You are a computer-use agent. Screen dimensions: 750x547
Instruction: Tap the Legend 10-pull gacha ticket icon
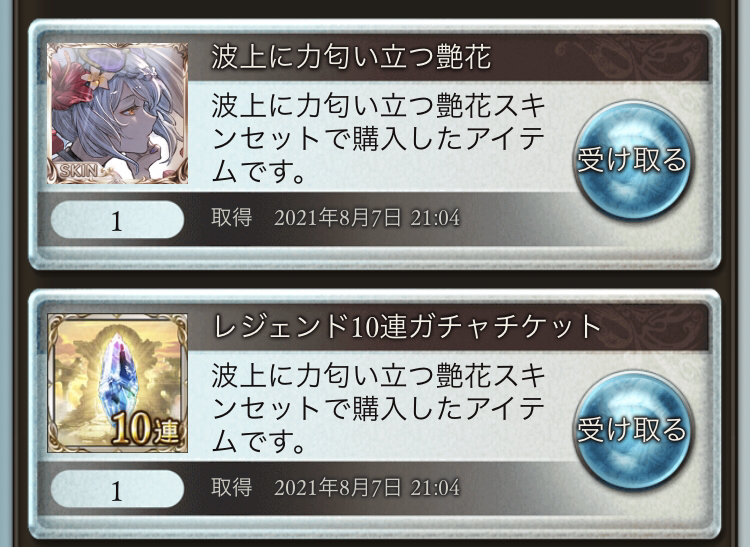coord(118,383)
